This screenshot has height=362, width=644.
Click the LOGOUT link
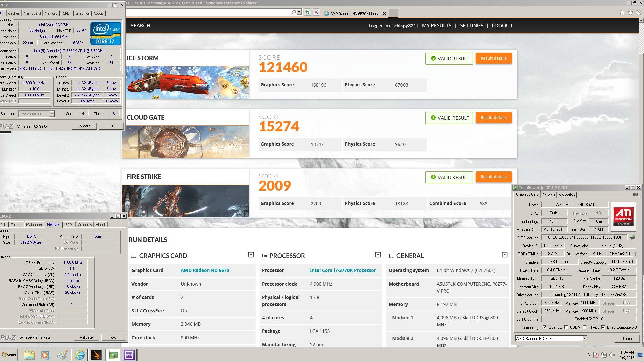502,25
